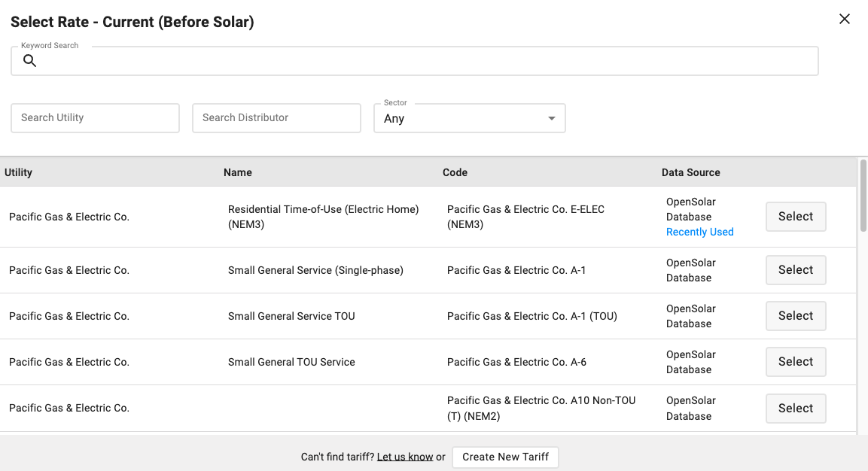
Task: Select the Small General Service A-1 rate
Action: (796, 270)
